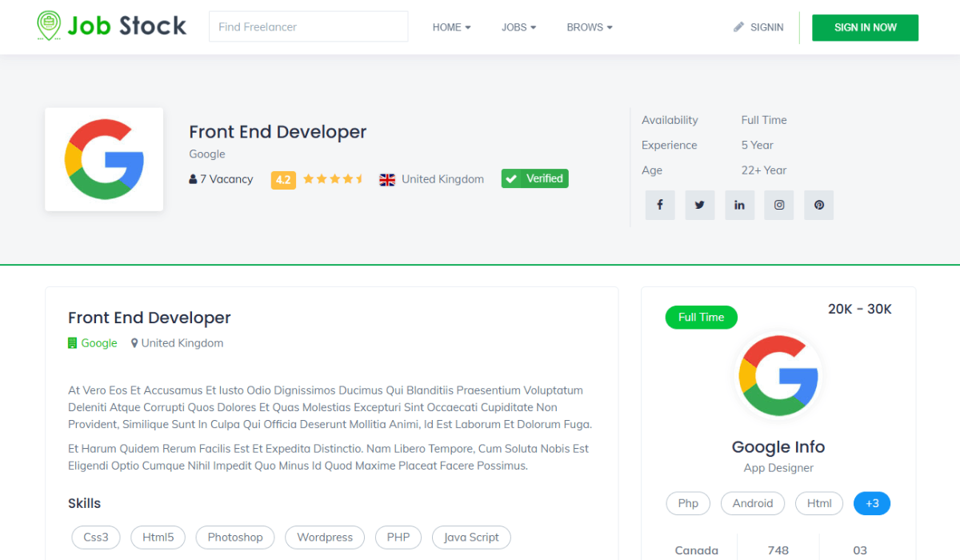Viewport: 960px width, 560px height.
Task: Select the PHP skill tag
Action: (x=398, y=538)
